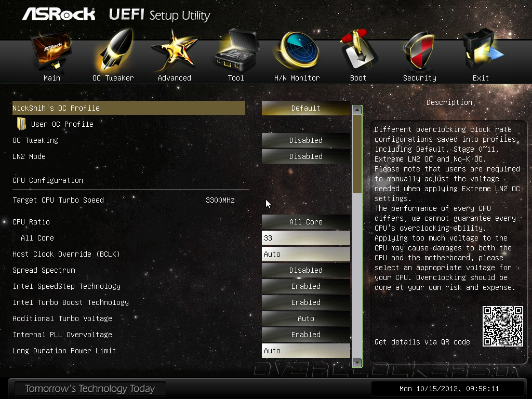Switch to the H/W Monitor tab label

tap(297, 78)
